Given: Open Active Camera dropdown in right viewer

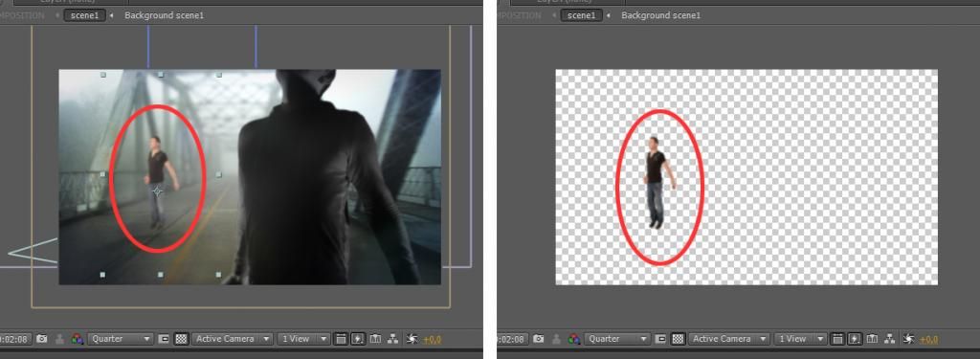Looking at the screenshot, I should click(728, 339).
